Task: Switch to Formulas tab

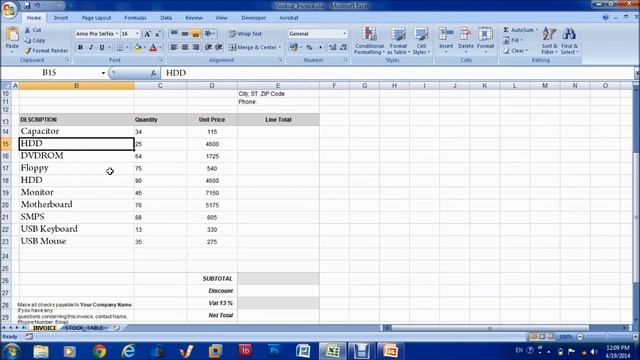Action: coord(135,18)
